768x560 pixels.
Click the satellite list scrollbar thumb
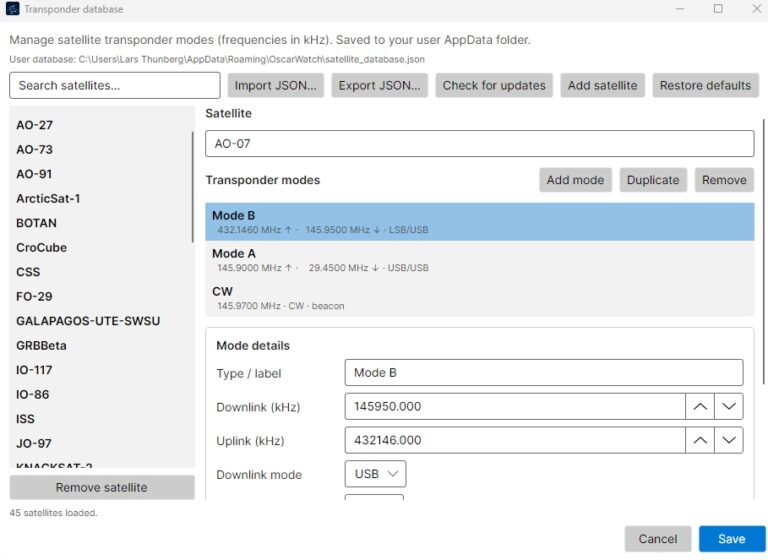coord(192,187)
